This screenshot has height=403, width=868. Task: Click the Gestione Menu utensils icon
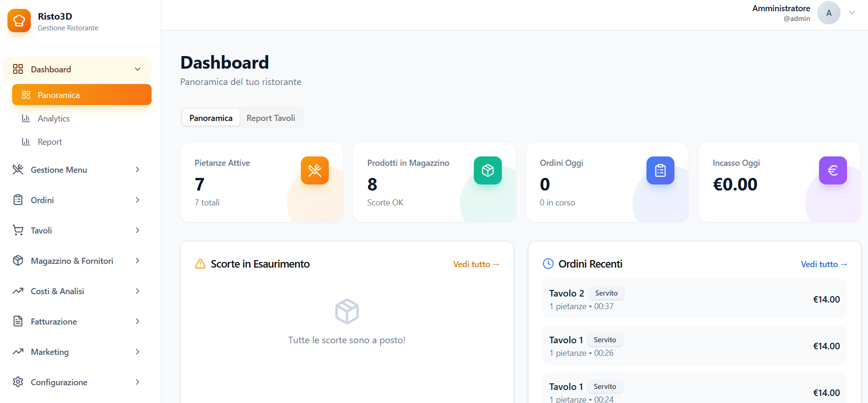18,170
